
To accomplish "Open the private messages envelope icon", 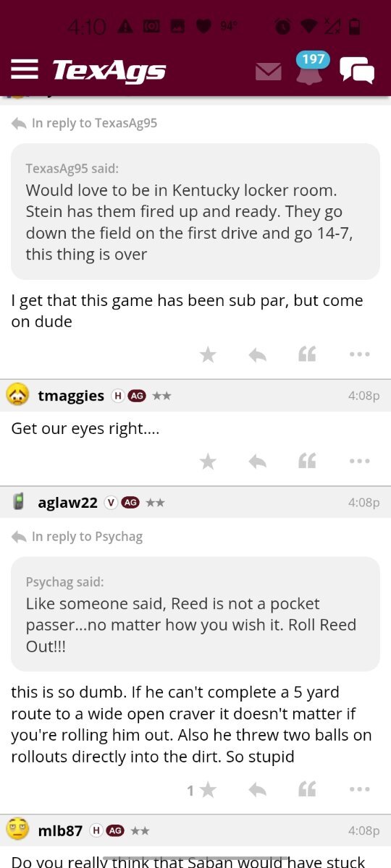I will 269,71.
